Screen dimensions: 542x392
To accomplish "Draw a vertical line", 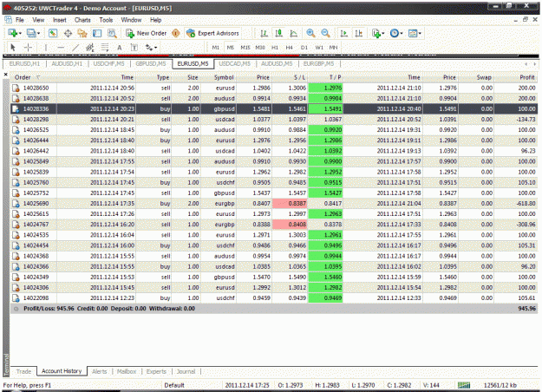I will tap(46, 48).
